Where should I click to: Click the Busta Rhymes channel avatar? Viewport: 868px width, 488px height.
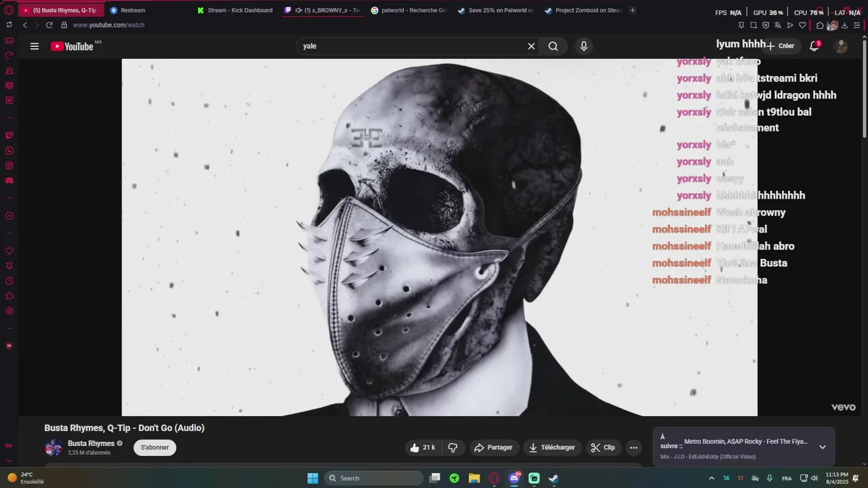(x=53, y=447)
